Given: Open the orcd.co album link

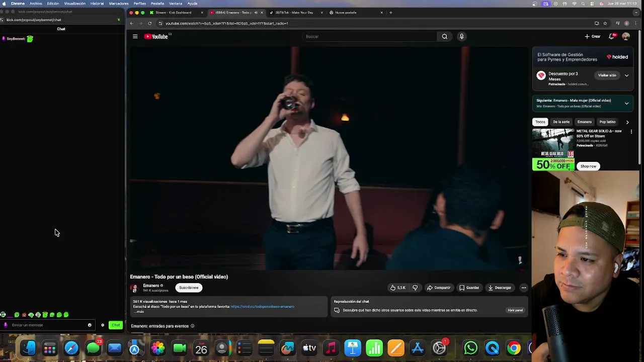Looking at the screenshot, I should (262, 307).
